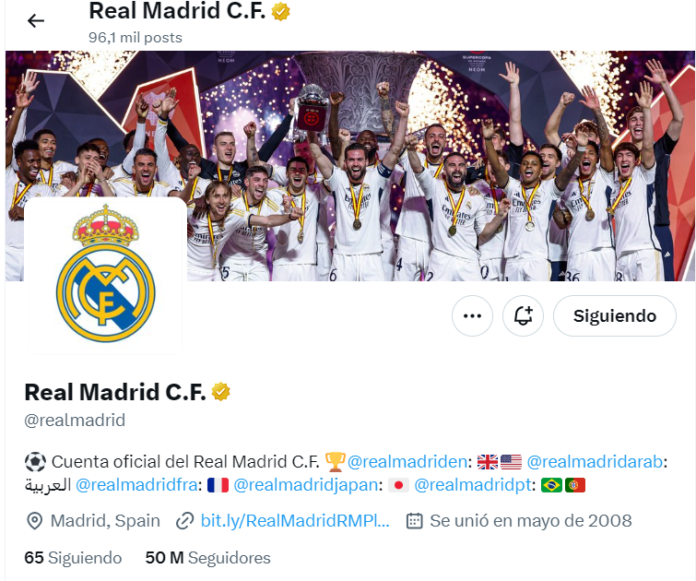Show the 50 M Seguidores list
The height and width of the screenshot is (581, 696).
pos(208,558)
